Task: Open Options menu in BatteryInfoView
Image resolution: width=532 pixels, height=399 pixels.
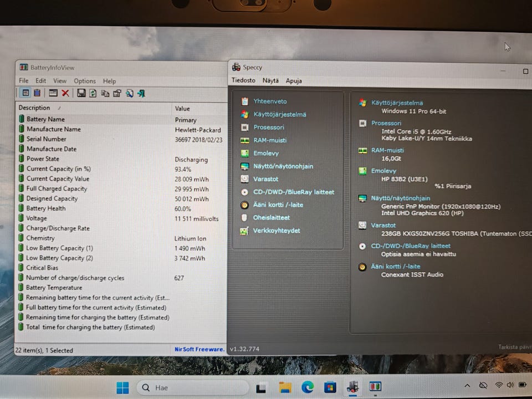Action: click(85, 81)
